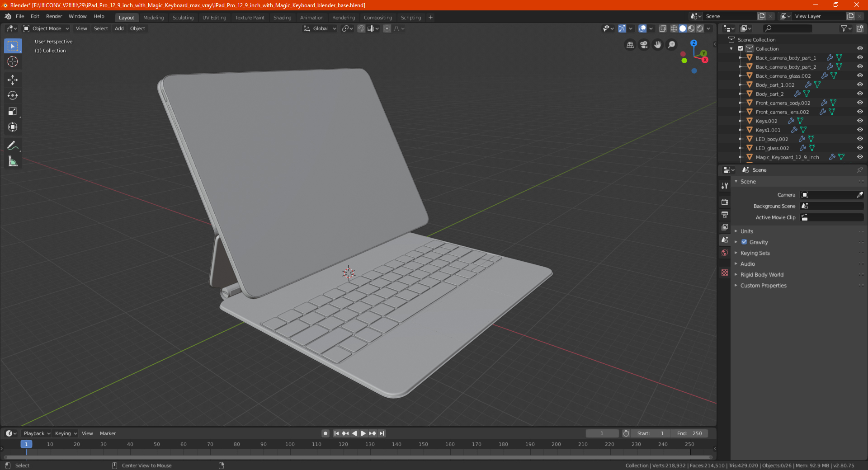Jump to the timeline start frame button
This screenshot has width=868, height=470.
point(336,433)
